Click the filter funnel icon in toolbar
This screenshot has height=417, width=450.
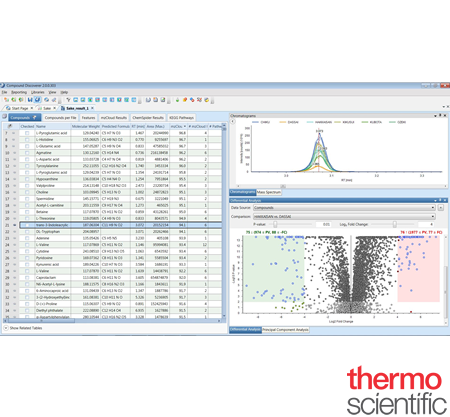(x=68, y=100)
